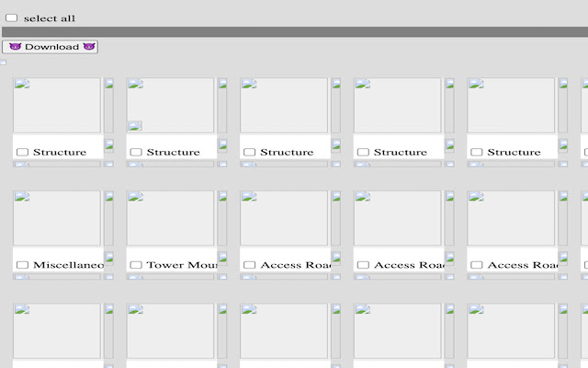The width and height of the screenshot is (588, 368).
Task: Click the broken image icon in the Tower Mount thumbnail
Action: (135, 196)
